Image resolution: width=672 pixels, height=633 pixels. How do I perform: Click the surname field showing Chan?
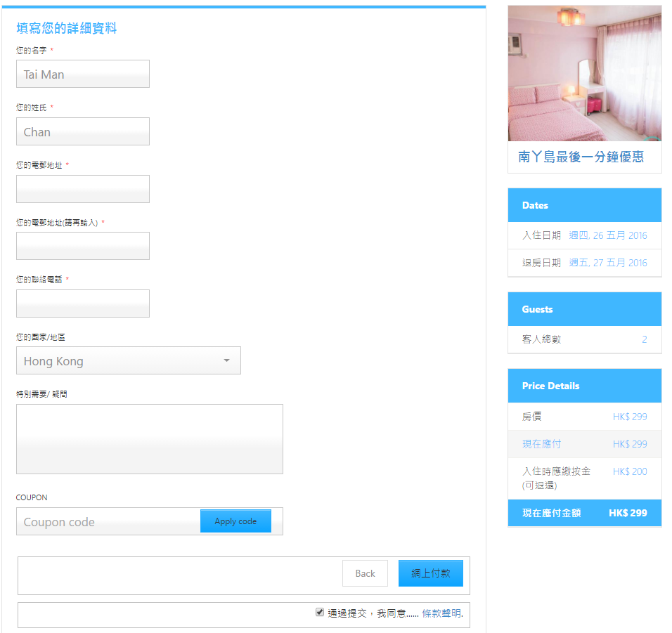click(x=82, y=131)
